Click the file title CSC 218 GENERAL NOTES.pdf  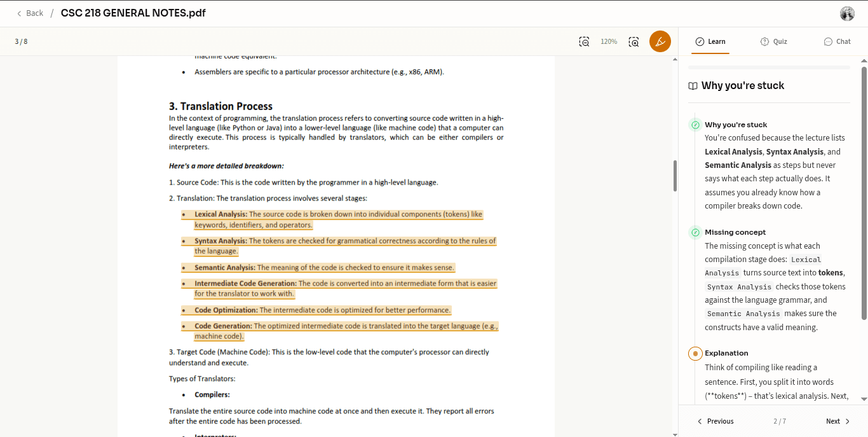click(133, 13)
